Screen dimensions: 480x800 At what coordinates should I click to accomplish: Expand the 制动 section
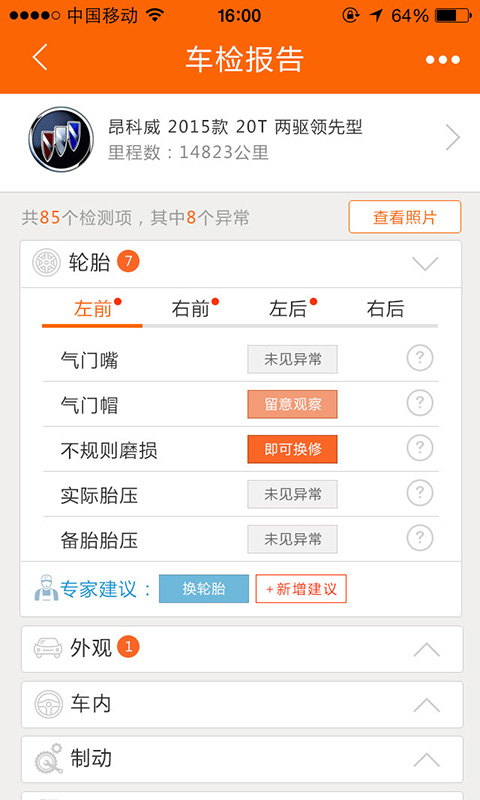coord(426,760)
